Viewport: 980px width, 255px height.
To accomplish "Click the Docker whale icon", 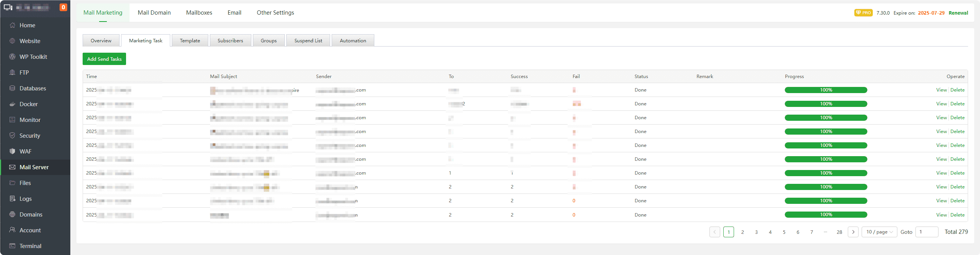I will point(12,104).
